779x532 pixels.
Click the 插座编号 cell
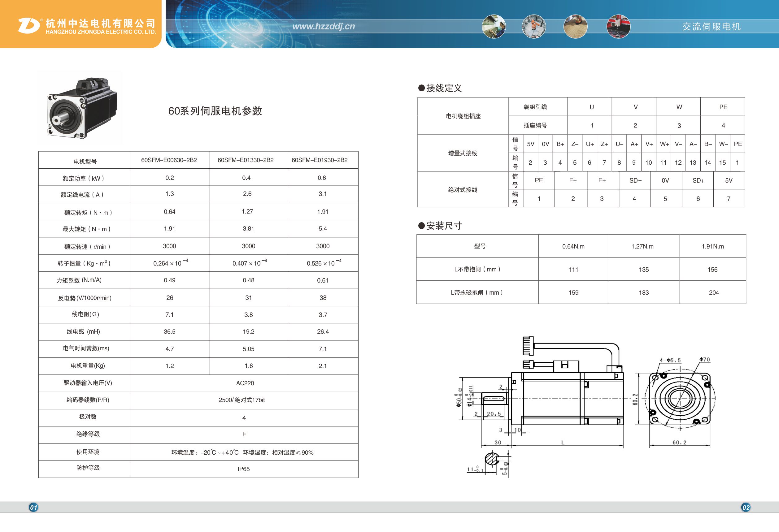point(538,125)
